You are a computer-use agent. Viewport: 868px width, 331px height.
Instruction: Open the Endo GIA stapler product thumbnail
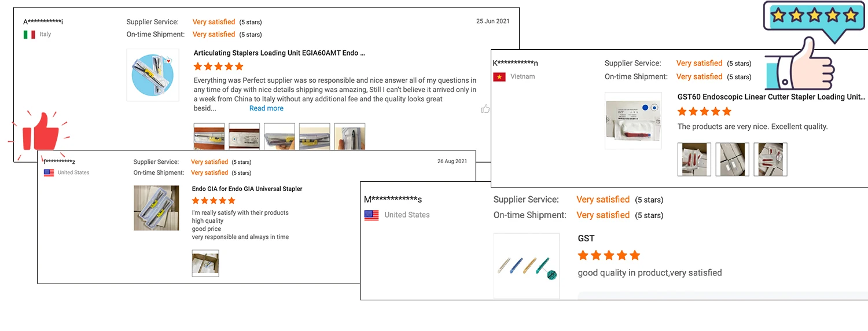tap(156, 208)
